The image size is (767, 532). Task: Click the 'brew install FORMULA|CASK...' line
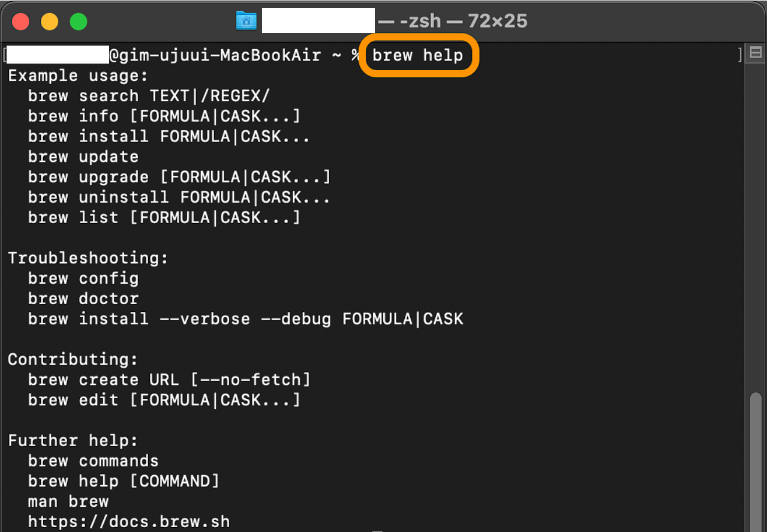coord(169,136)
